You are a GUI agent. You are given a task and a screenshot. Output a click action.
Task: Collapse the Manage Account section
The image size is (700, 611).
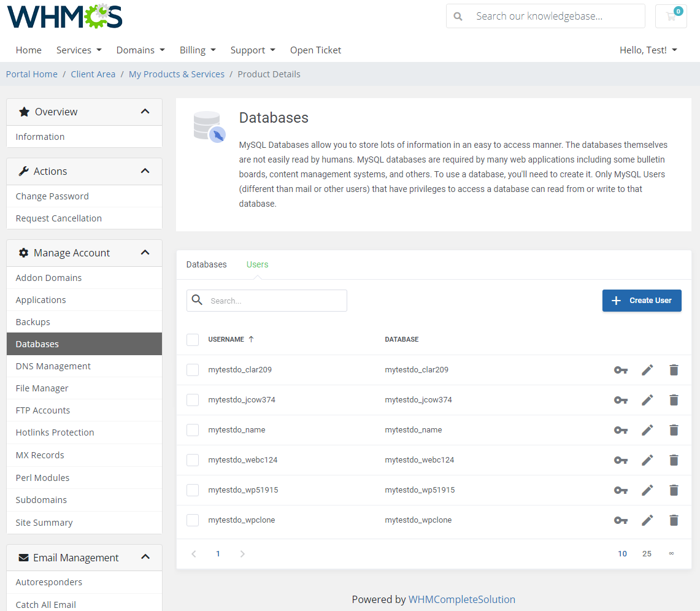point(145,252)
